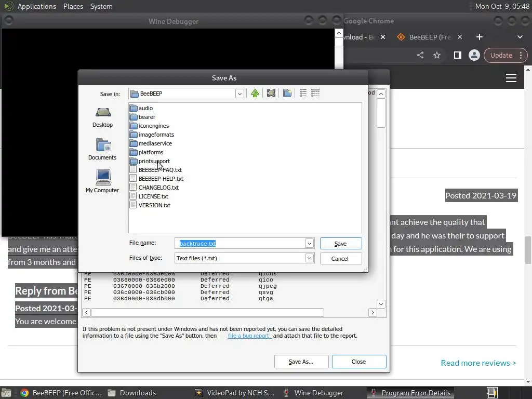Click scroll up arrow in error details list

[381, 94]
